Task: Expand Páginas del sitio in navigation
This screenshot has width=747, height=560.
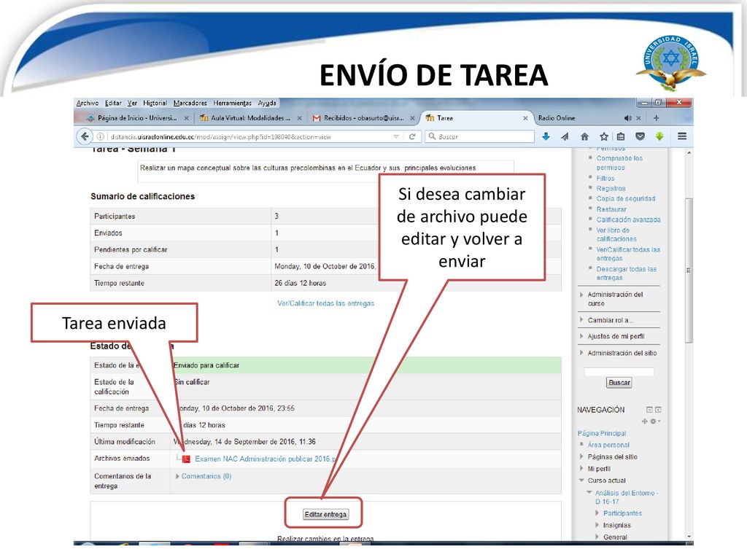Action: click(581, 456)
